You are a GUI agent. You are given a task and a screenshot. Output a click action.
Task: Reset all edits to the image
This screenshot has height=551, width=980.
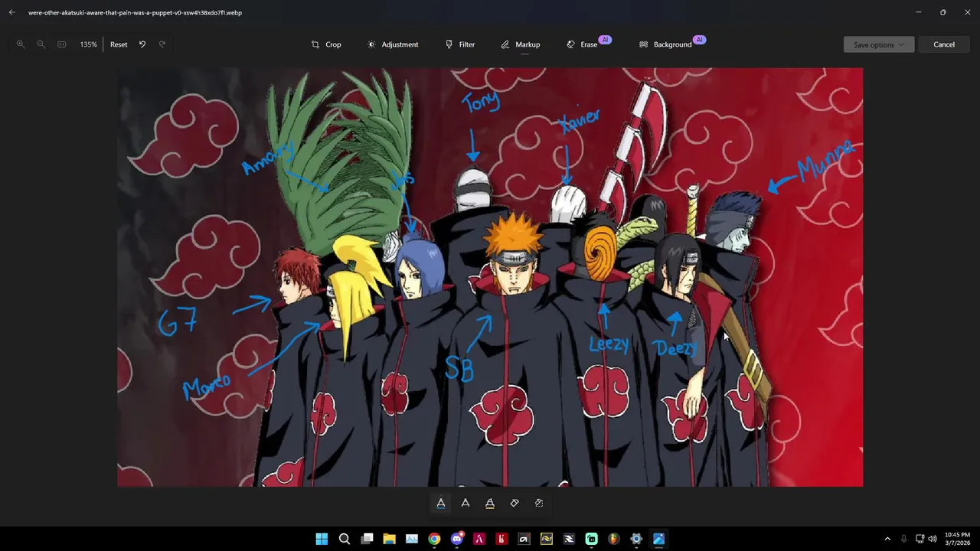click(119, 44)
